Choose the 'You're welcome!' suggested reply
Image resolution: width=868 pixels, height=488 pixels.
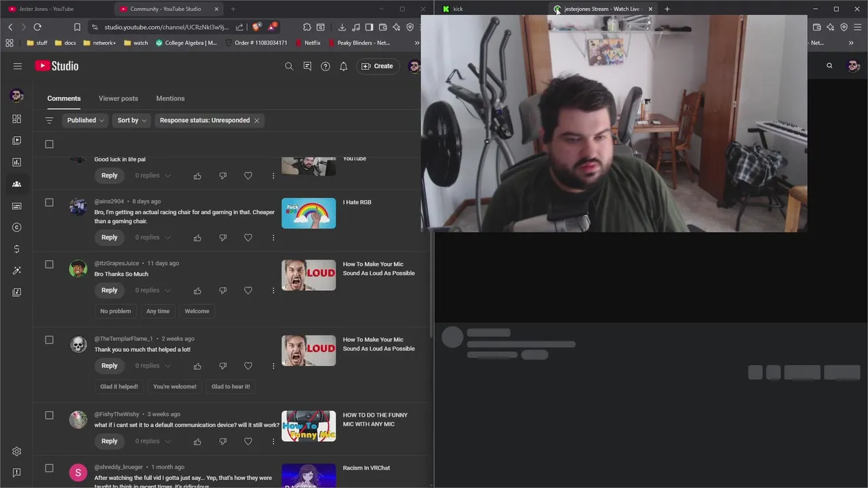point(175,386)
